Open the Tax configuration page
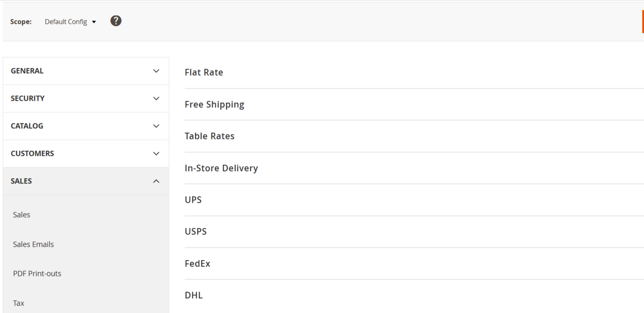644x313 pixels. click(x=18, y=303)
